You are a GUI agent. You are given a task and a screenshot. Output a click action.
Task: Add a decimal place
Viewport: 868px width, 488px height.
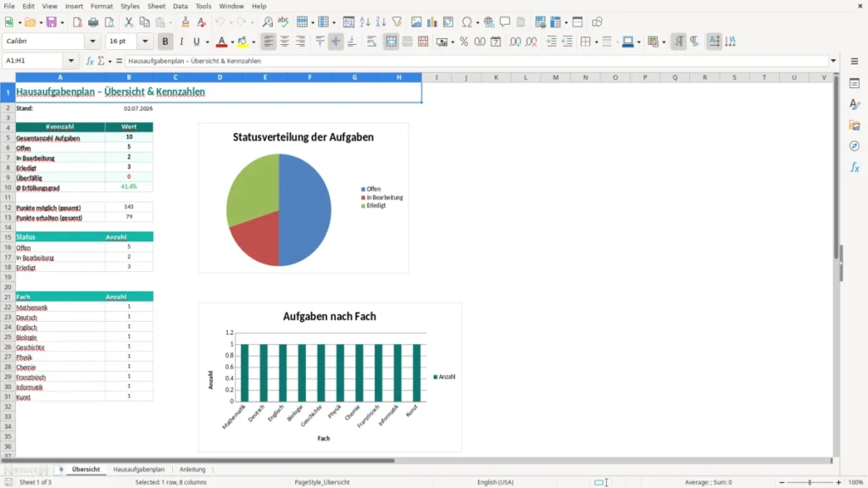tap(515, 42)
